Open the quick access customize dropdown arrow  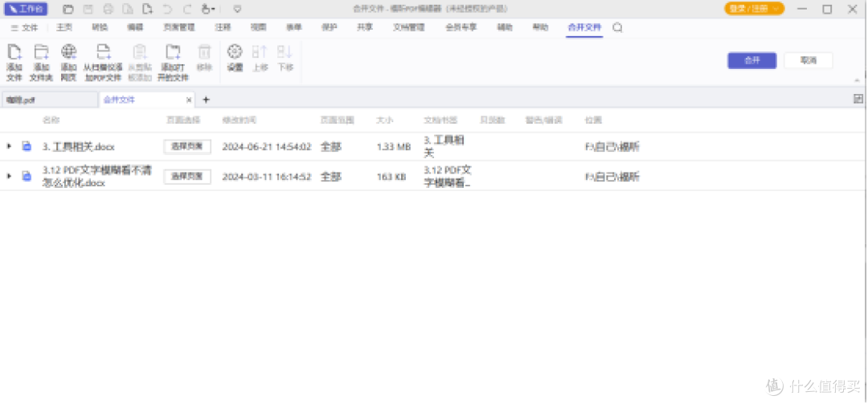[237, 9]
